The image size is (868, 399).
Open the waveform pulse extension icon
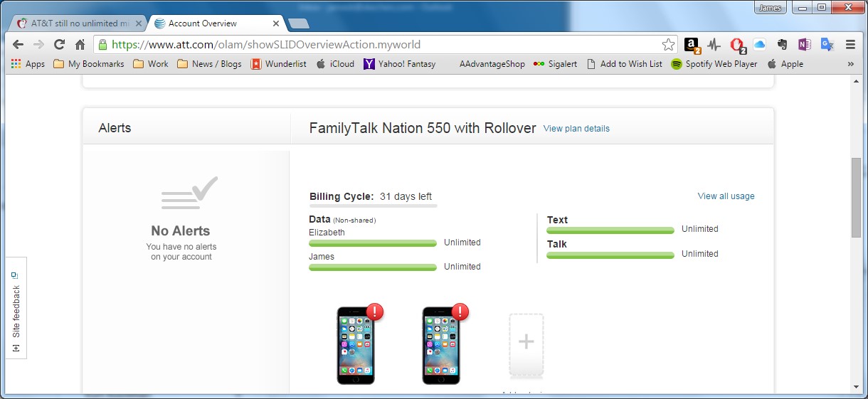714,45
